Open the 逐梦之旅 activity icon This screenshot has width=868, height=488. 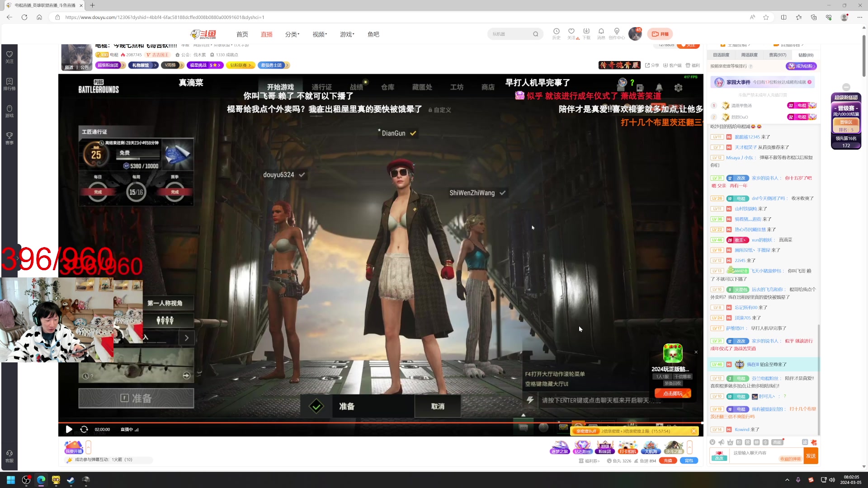pos(559,447)
